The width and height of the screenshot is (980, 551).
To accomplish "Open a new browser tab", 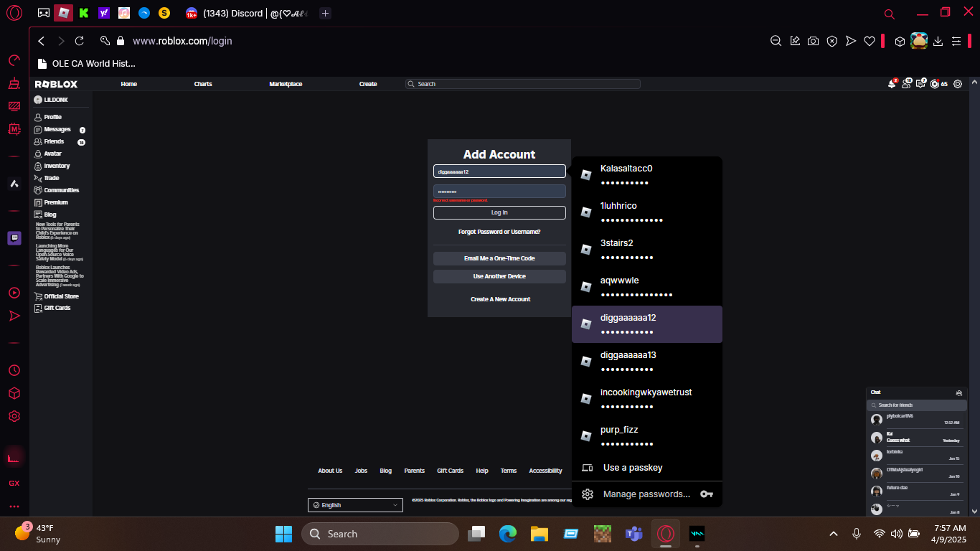I will [x=325, y=13].
